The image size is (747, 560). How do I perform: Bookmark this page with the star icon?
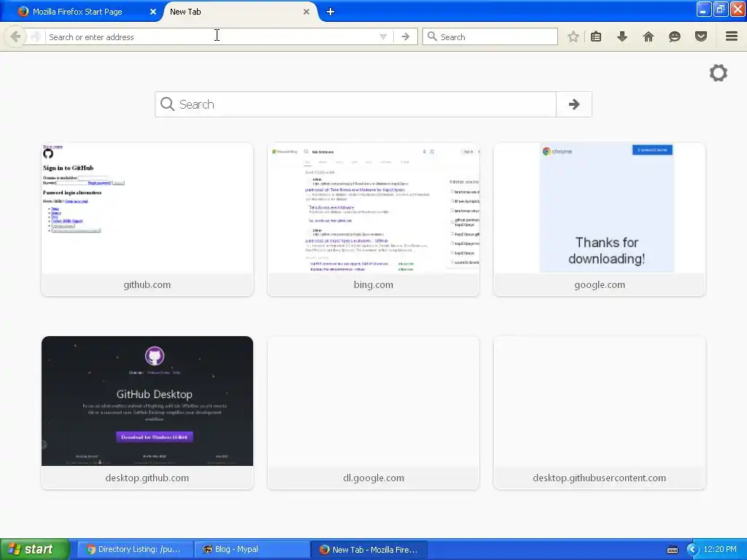pos(573,36)
